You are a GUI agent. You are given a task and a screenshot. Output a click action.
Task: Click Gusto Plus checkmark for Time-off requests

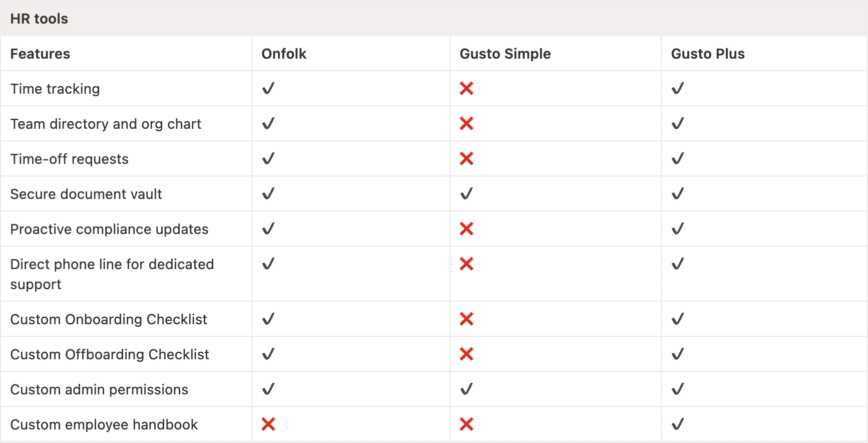[678, 159]
